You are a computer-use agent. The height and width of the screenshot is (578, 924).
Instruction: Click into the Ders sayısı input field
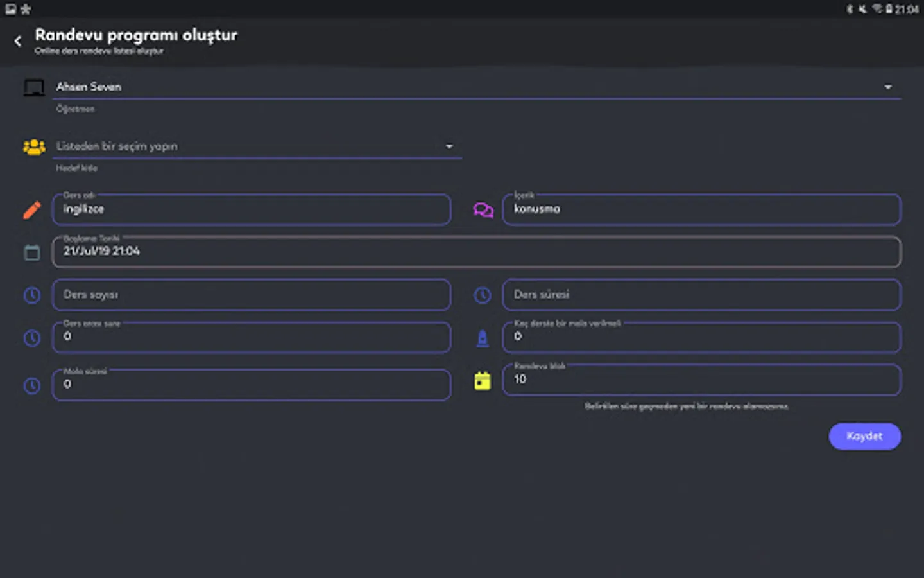point(251,295)
